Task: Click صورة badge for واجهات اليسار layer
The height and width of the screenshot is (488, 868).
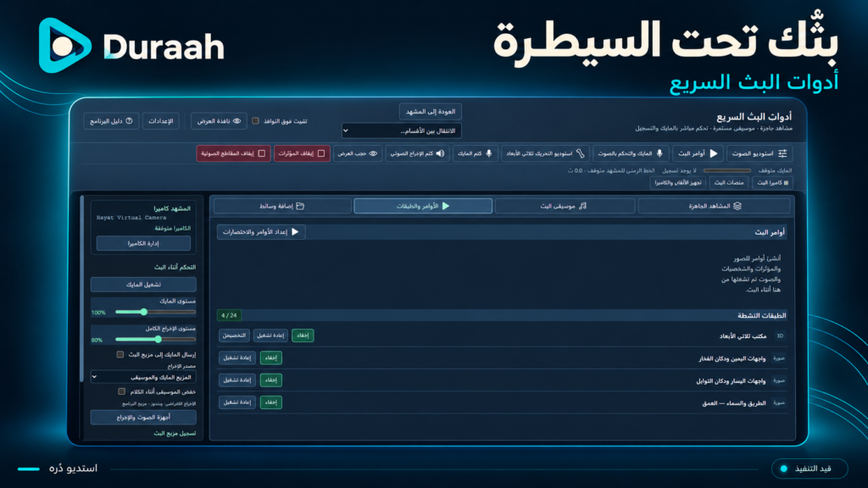Action: point(779,380)
